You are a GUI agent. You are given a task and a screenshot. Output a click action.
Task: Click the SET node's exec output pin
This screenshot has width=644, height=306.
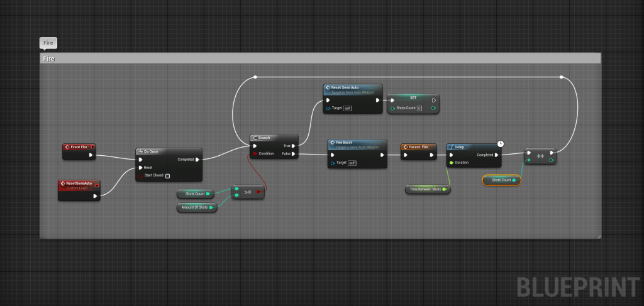pos(433,99)
